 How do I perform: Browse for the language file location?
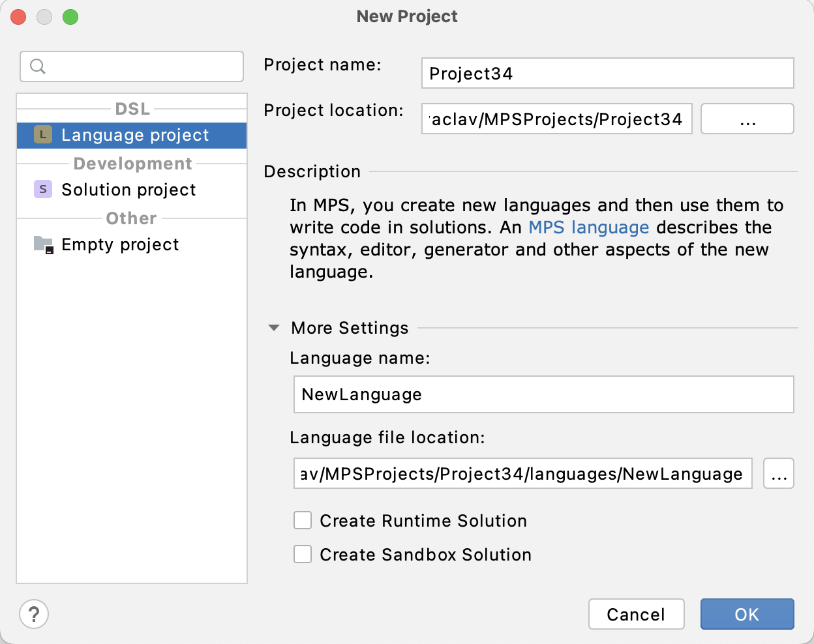(x=778, y=473)
